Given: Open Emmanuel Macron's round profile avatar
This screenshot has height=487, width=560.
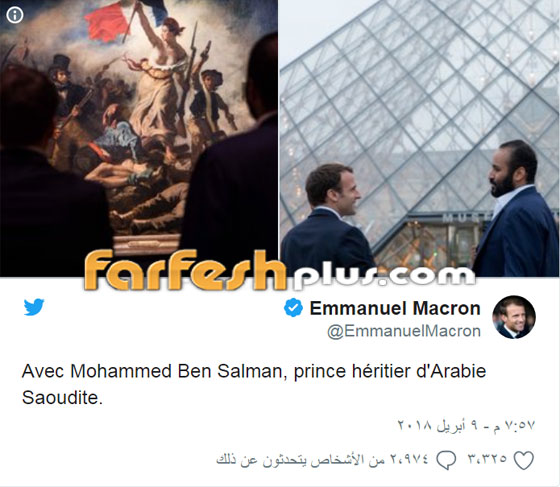Looking at the screenshot, I should [x=514, y=317].
